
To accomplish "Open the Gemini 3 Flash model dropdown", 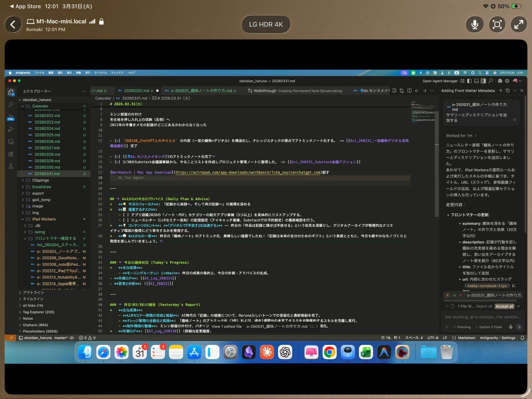I will pos(489,327).
